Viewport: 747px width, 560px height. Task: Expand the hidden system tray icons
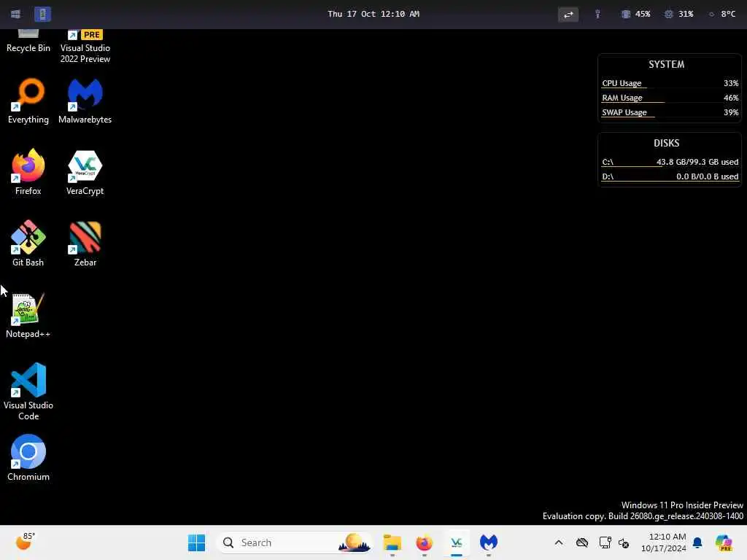[559, 542]
